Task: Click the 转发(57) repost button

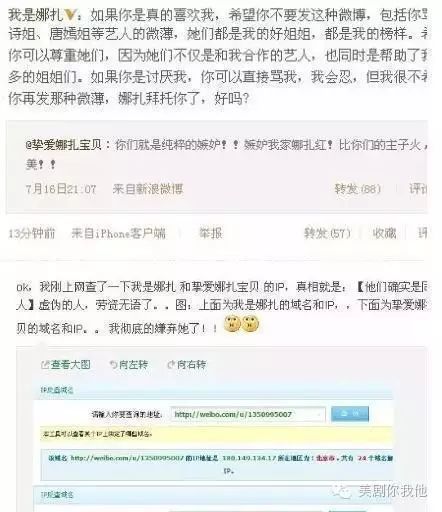Action: [327, 233]
